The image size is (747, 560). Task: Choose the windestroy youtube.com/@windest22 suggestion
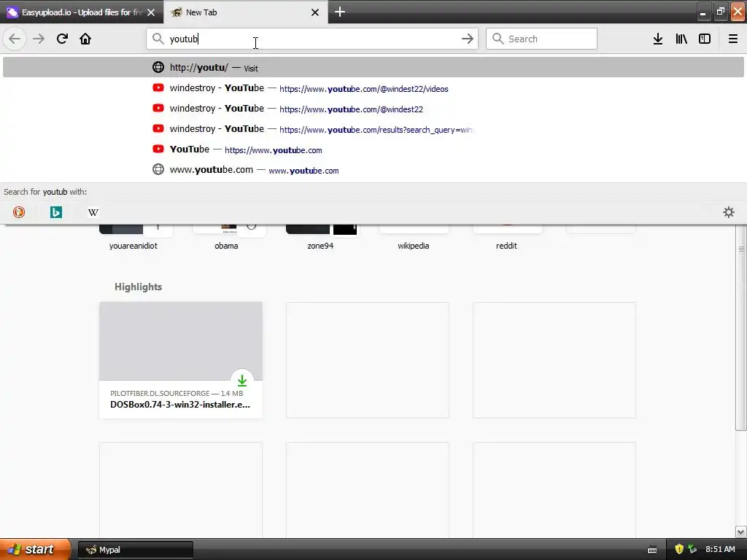[373, 109]
